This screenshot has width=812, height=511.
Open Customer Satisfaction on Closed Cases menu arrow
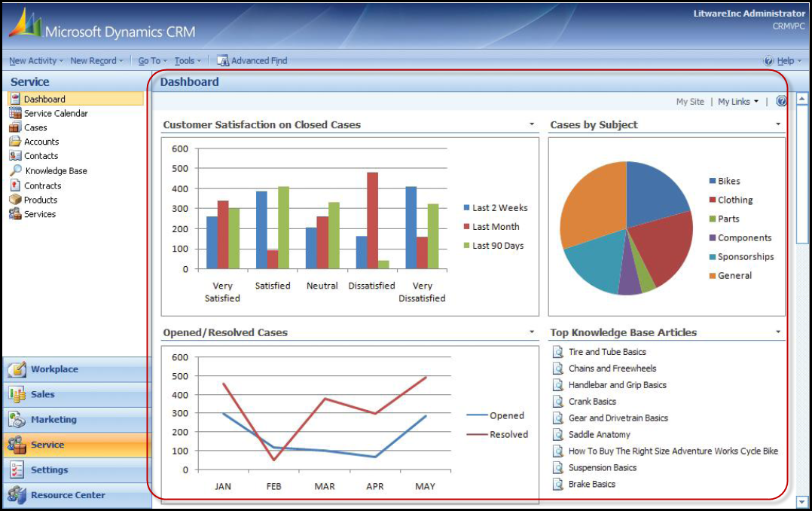coord(532,124)
